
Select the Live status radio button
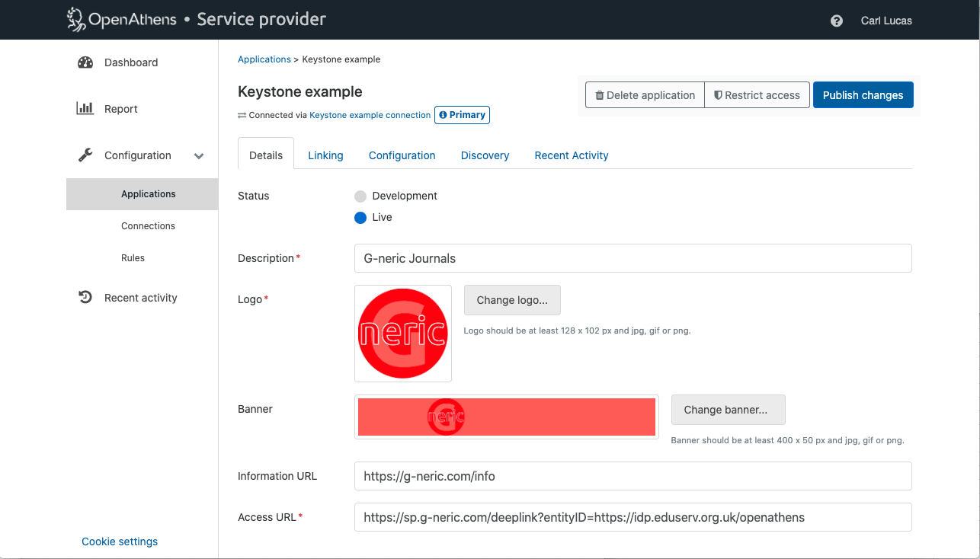pos(360,218)
